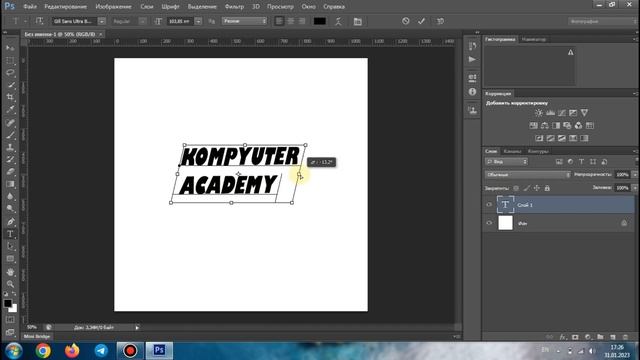The width and height of the screenshot is (640, 360).
Task: Open the Character and Paragraph panels
Action: 358,21
